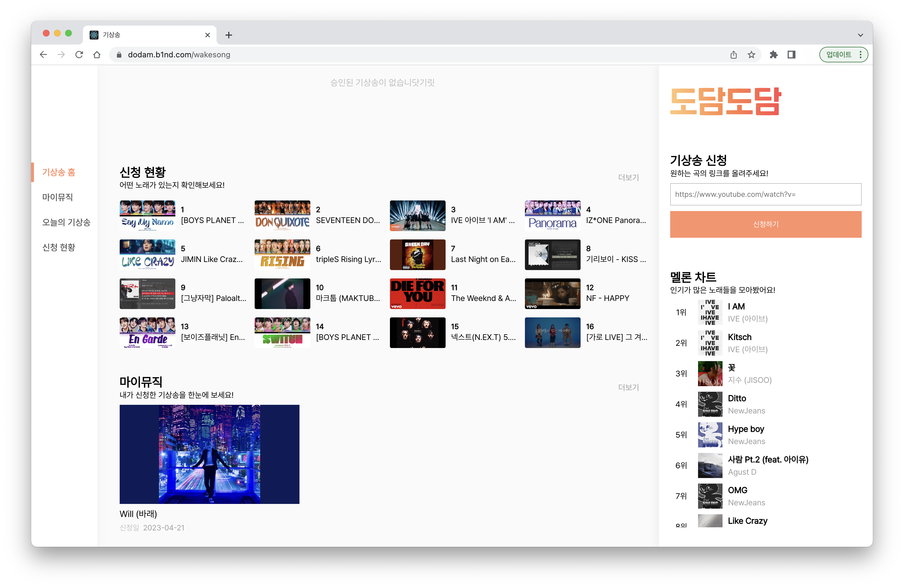Go to 신청 현황 sidebar page
The height and width of the screenshot is (588, 904).
click(58, 247)
